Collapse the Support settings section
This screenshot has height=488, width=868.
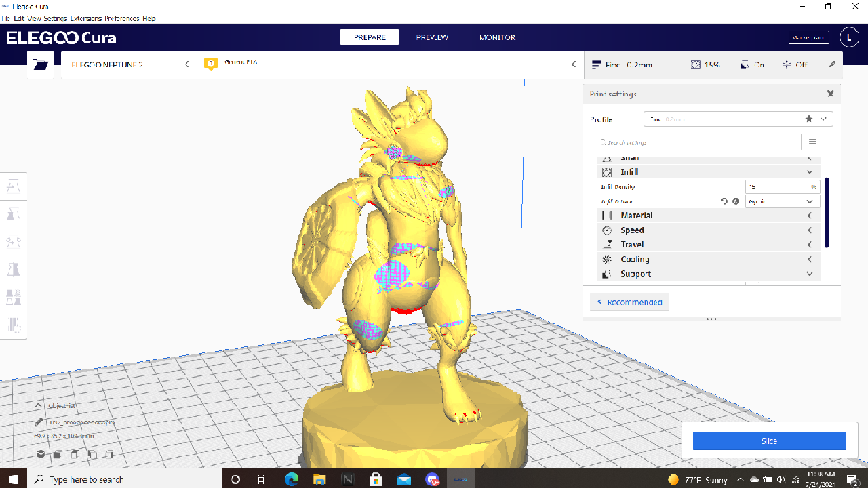pyautogui.click(x=709, y=274)
